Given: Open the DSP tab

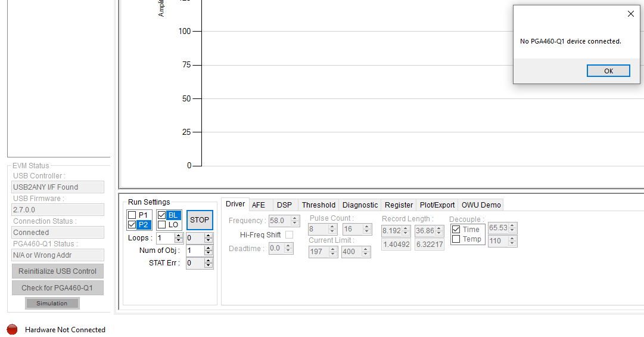Looking at the screenshot, I should (x=284, y=205).
